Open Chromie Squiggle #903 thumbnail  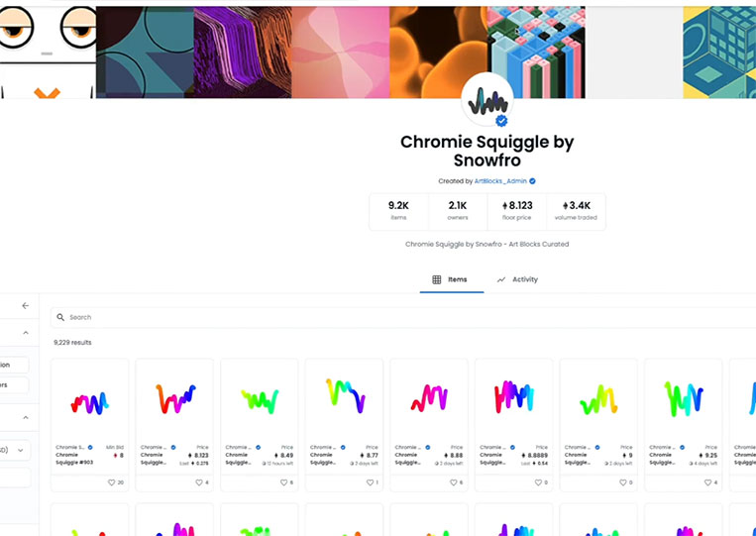click(90, 401)
